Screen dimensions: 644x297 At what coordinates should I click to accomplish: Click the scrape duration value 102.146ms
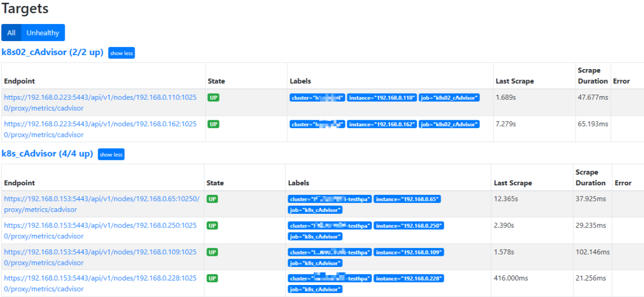tap(593, 252)
